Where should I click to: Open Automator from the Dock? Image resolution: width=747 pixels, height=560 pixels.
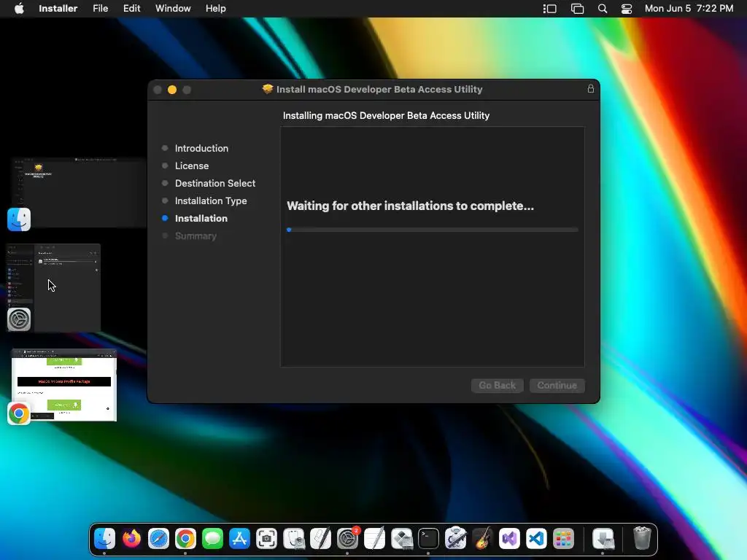455,539
